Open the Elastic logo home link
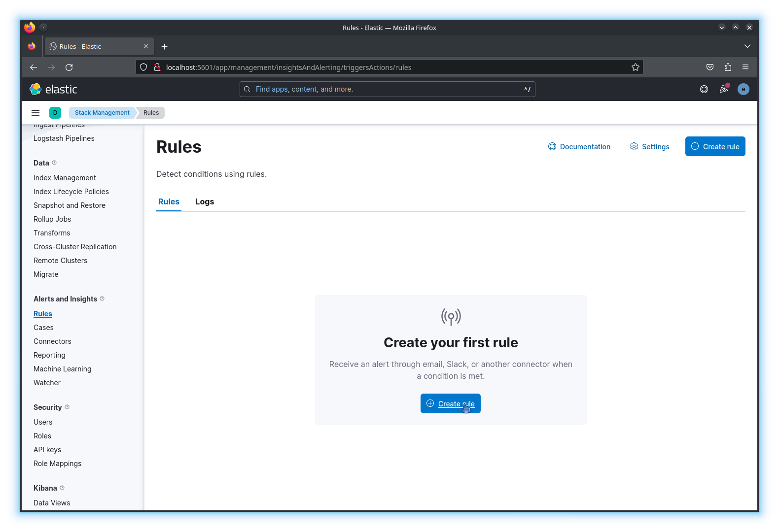This screenshot has width=779, height=532. tap(53, 89)
